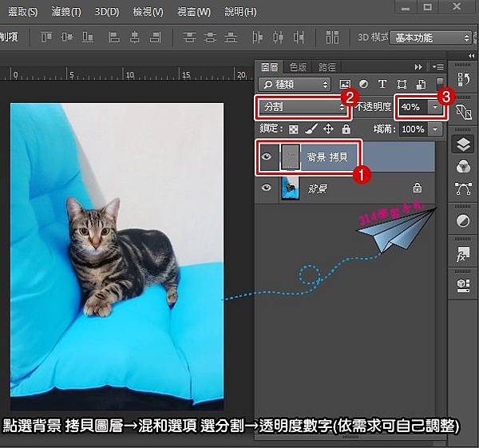Select the 背景 layer thumbnail

click(290, 188)
